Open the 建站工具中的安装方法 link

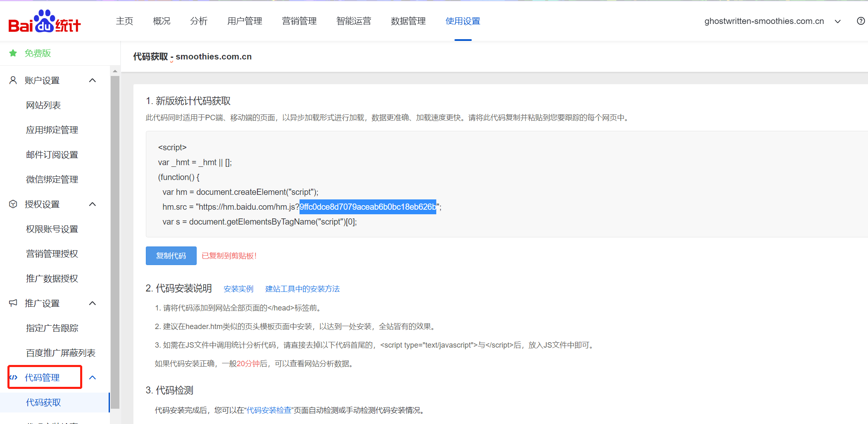pyautogui.click(x=302, y=289)
